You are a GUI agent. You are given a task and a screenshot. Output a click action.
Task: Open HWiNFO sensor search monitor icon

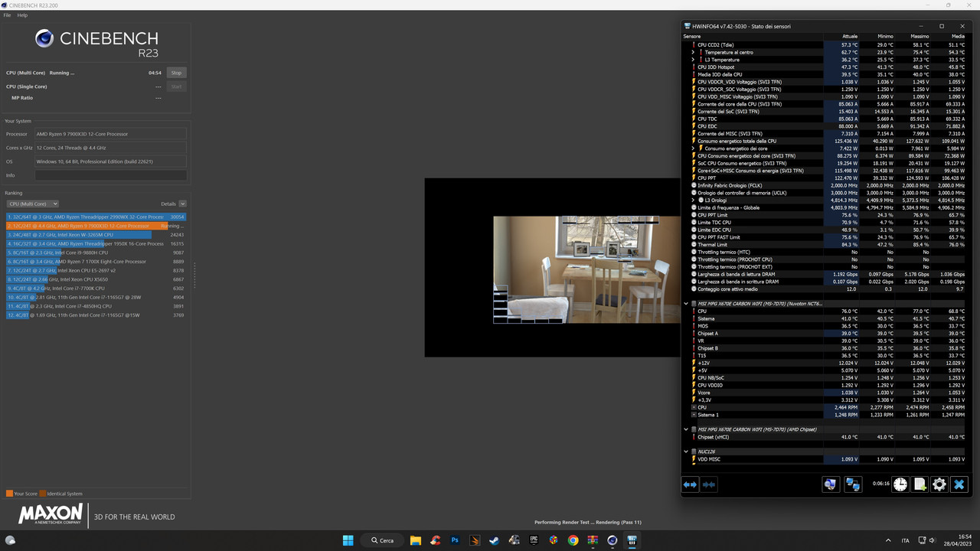tap(830, 484)
